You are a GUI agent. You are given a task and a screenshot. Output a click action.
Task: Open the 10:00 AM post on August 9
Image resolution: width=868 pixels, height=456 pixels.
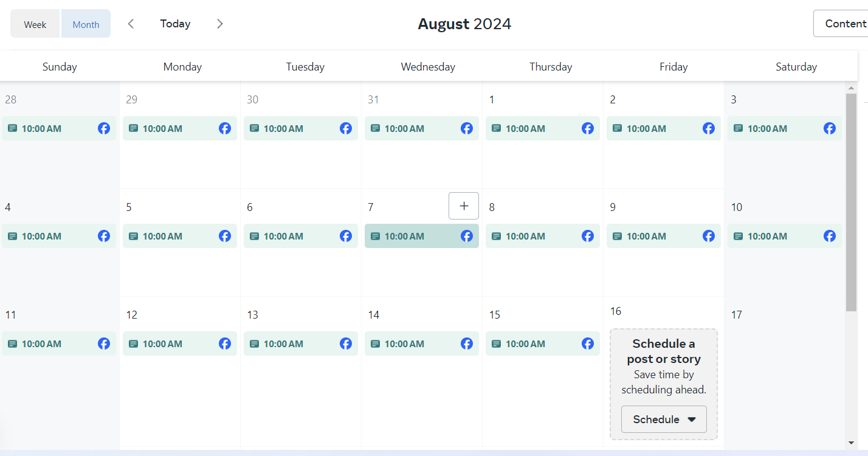[664, 236]
